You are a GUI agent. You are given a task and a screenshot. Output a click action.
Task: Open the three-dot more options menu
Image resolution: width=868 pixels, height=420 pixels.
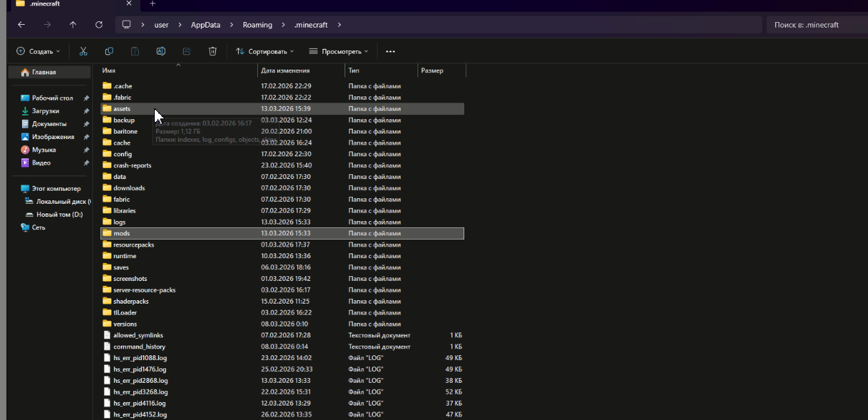click(x=391, y=52)
